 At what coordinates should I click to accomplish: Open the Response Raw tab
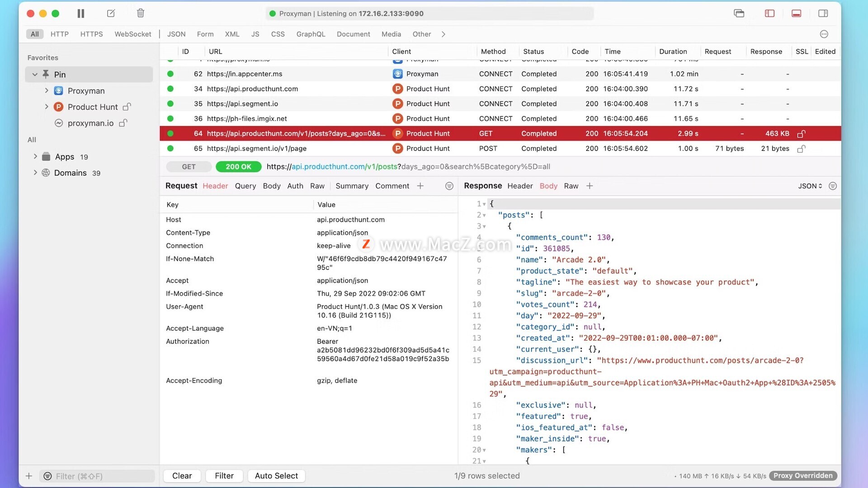point(571,186)
